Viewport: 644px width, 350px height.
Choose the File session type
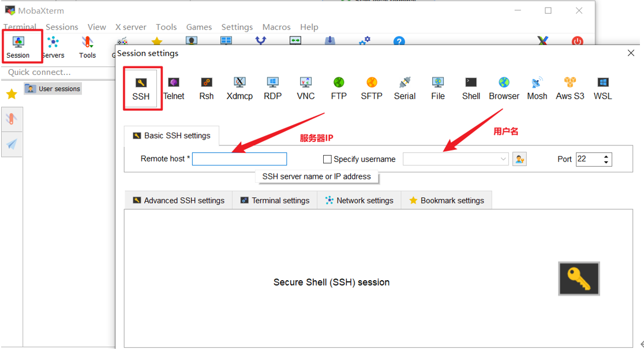coord(438,88)
